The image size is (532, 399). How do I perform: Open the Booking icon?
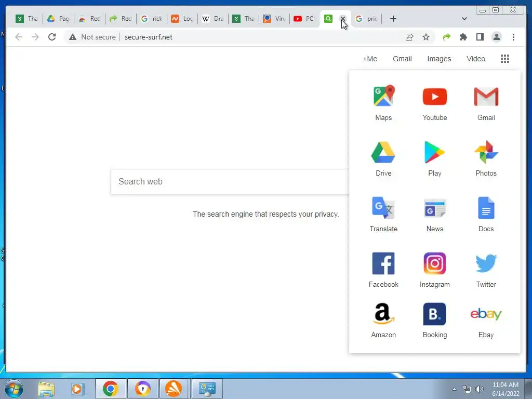coord(435,314)
